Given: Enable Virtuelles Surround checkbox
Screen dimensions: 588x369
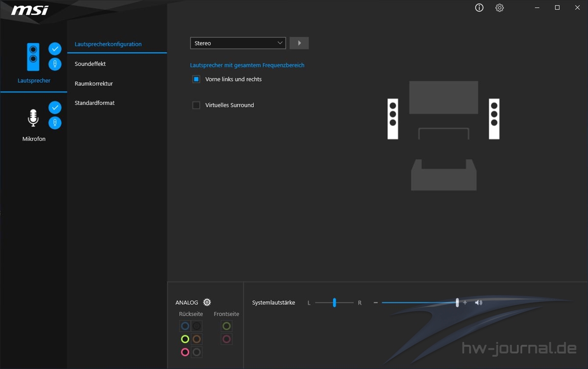Looking at the screenshot, I should coord(196,105).
